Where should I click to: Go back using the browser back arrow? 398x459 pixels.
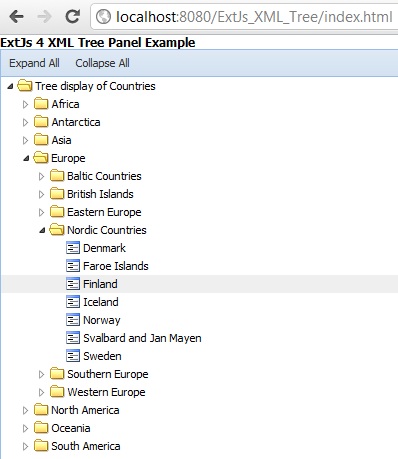click(x=16, y=16)
